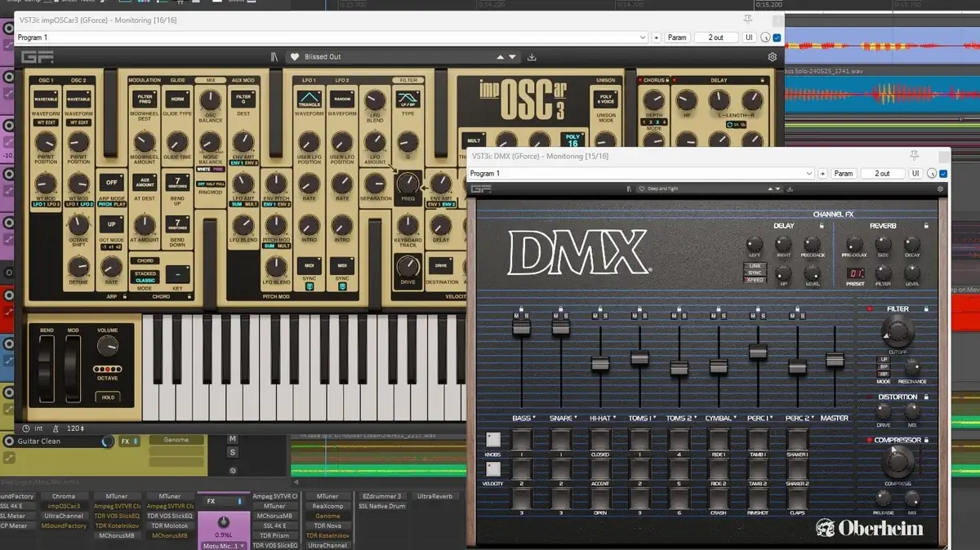This screenshot has height=550, width=980.
Task: Favorite the Blissed Out preset via heart icon
Action: [296, 56]
